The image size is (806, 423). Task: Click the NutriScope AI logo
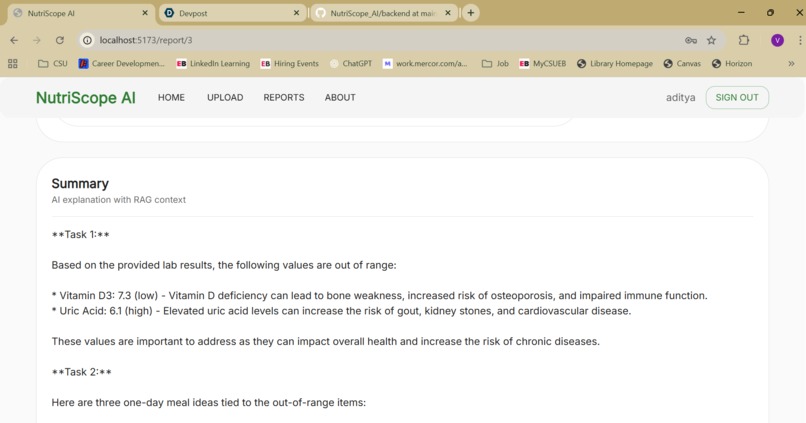[x=86, y=98]
